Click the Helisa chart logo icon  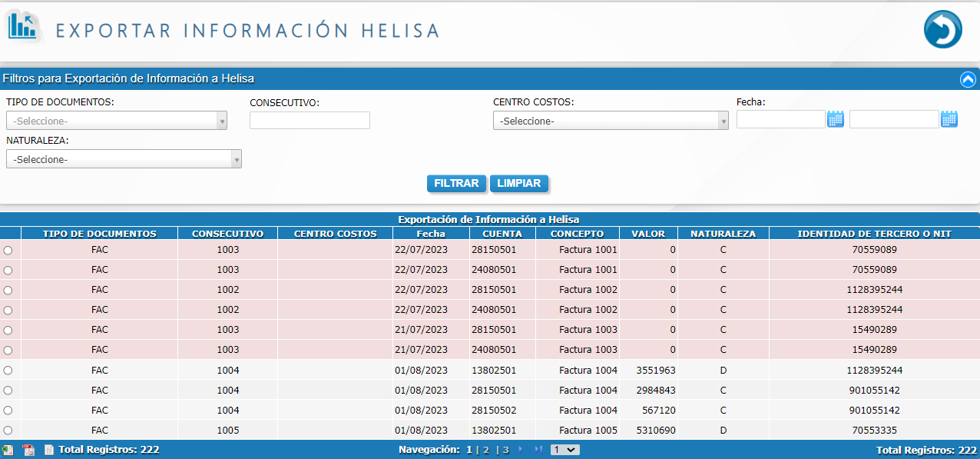23,26
